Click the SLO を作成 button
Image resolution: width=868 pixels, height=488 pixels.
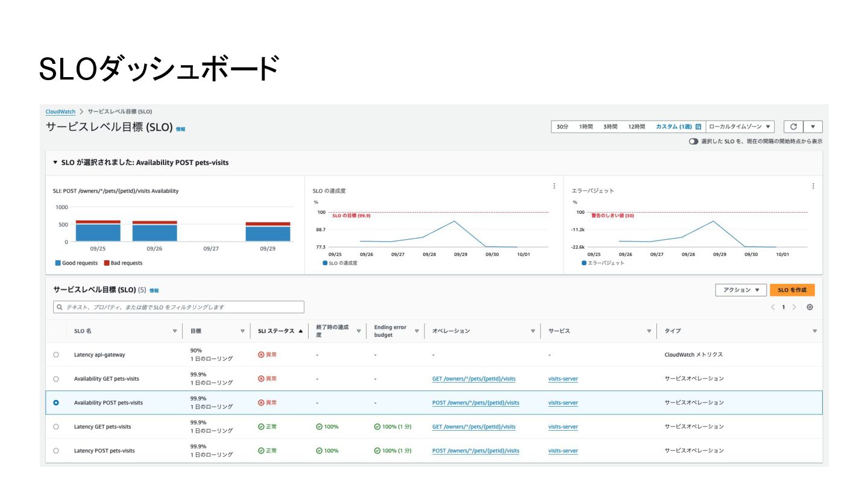pyautogui.click(x=792, y=290)
